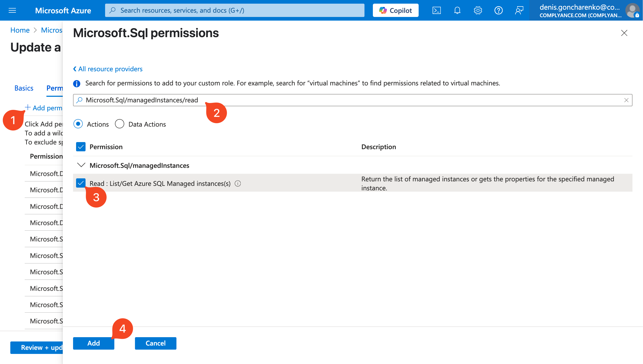Click the Copilot button
This screenshot has height=364, width=643.
[x=395, y=10]
